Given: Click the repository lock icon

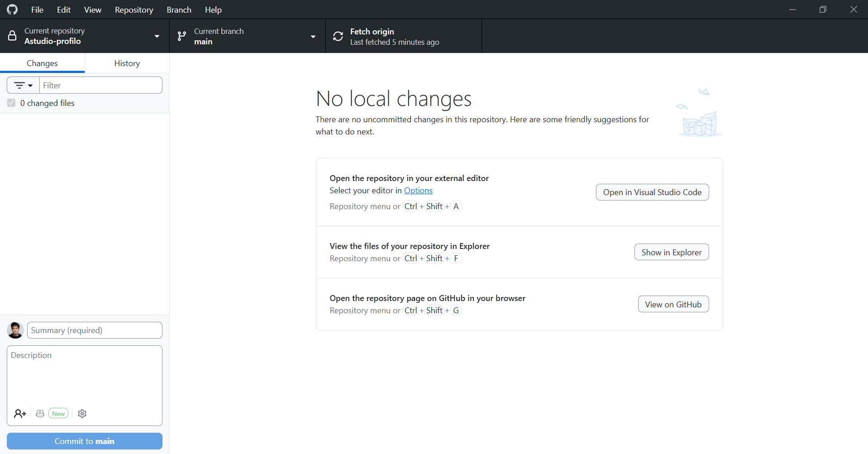Looking at the screenshot, I should click(12, 36).
